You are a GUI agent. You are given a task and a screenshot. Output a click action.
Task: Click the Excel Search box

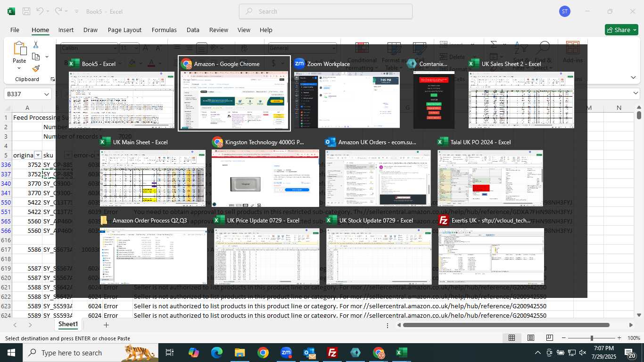tap(326, 11)
